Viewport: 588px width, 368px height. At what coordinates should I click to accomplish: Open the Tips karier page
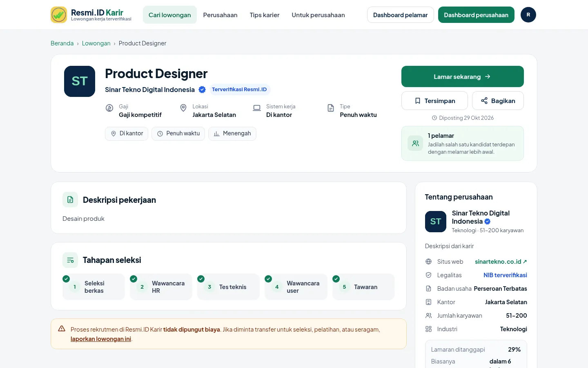265,15
